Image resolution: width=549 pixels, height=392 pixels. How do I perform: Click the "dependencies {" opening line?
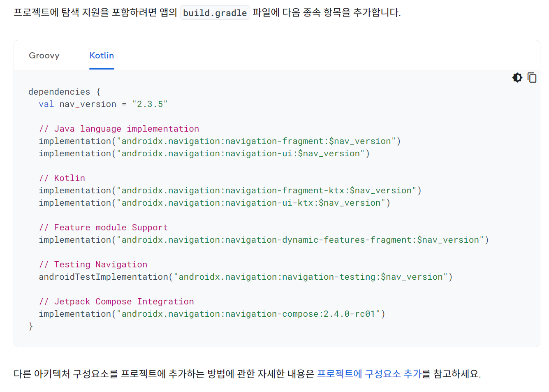point(65,92)
